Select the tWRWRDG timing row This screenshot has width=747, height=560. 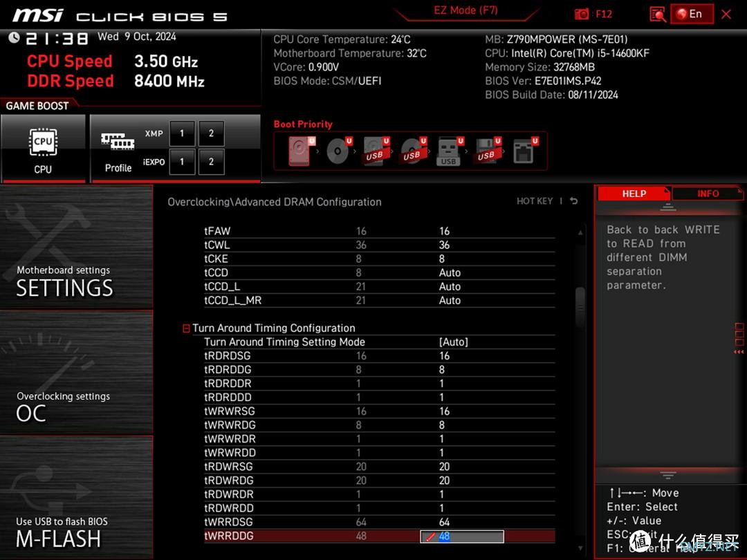click(x=379, y=424)
